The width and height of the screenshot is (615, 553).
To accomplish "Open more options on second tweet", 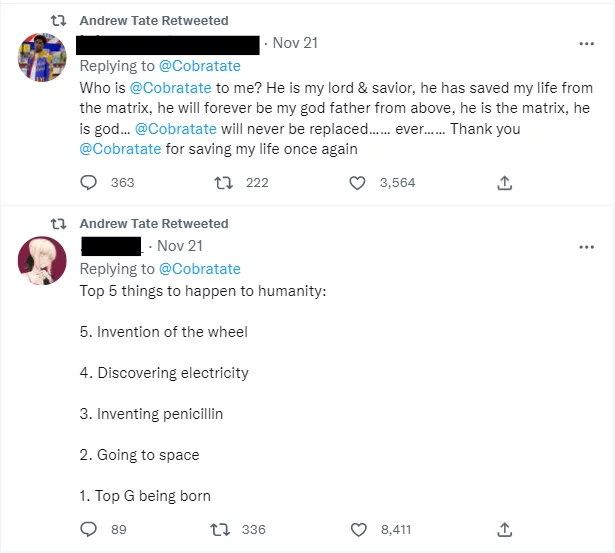I will pos(586,247).
